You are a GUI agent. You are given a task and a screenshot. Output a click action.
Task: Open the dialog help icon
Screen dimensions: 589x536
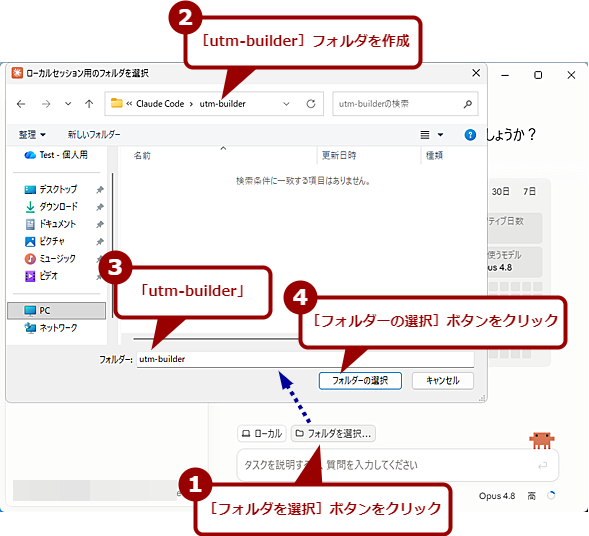[x=470, y=135]
